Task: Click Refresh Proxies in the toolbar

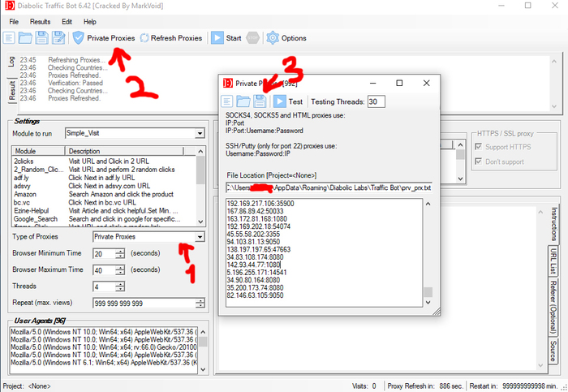Action: [171, 38]
